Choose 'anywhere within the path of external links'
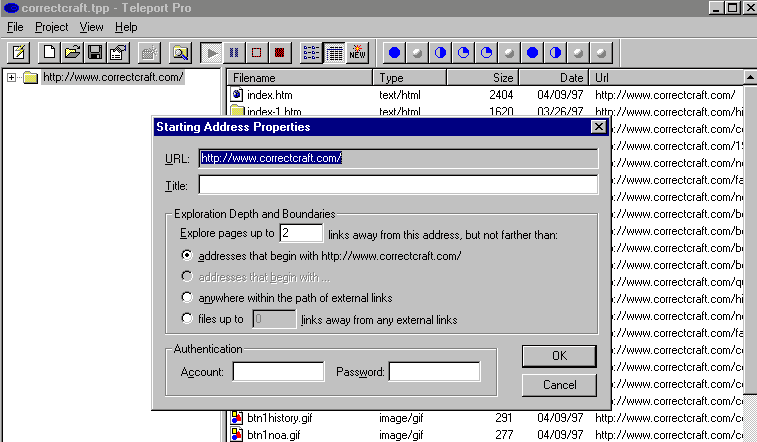 187,297
